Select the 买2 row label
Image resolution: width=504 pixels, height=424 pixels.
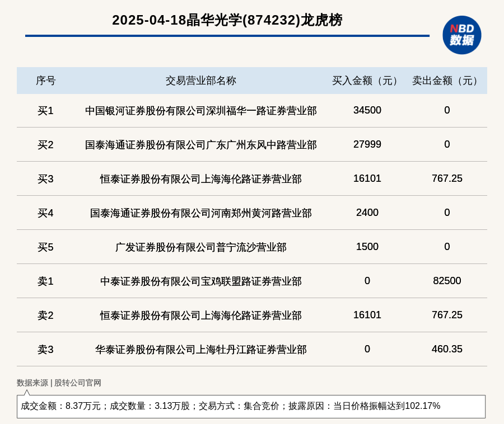(x=45, y=145)
